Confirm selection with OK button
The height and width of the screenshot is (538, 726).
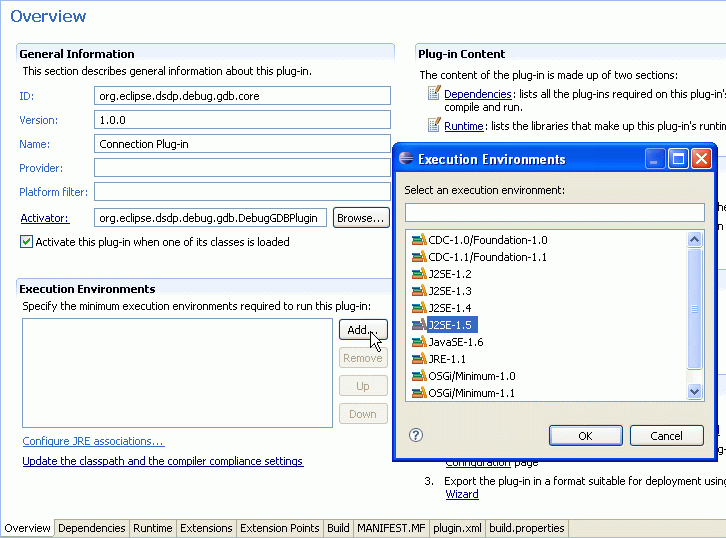click(585, 436)
